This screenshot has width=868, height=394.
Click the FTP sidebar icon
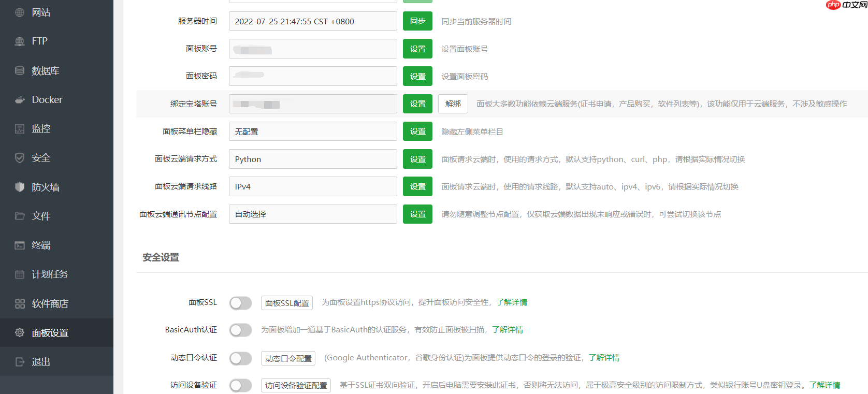pos(20,41)
